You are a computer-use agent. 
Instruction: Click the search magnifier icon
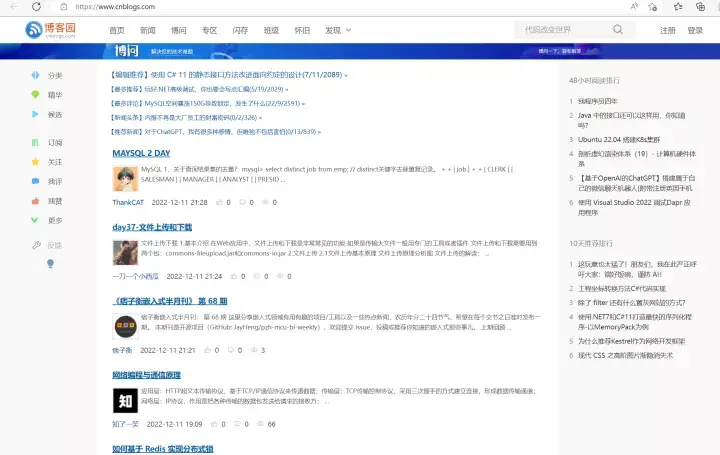click(x=618, y=29)
